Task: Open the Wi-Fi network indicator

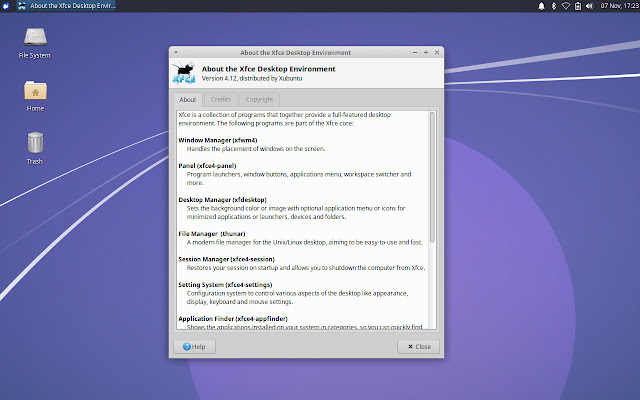Action: click(566, 6)
